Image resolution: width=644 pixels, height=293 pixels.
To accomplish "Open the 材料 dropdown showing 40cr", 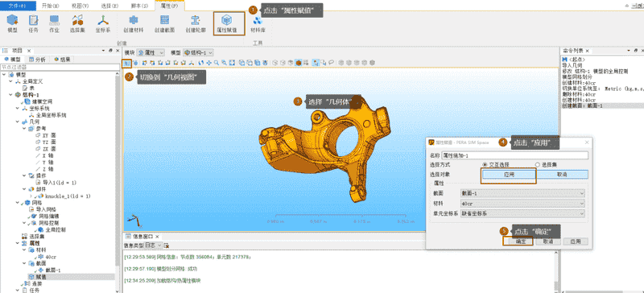I will (522, 204).
